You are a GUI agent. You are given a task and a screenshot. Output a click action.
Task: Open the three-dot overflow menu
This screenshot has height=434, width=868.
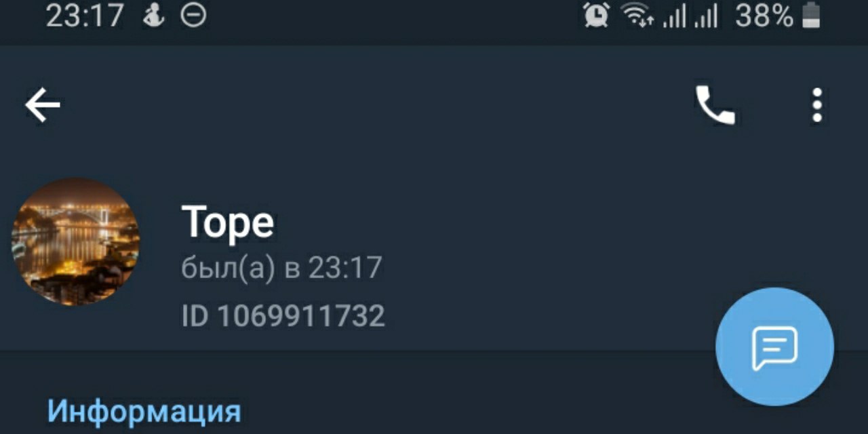coord(817,105)
